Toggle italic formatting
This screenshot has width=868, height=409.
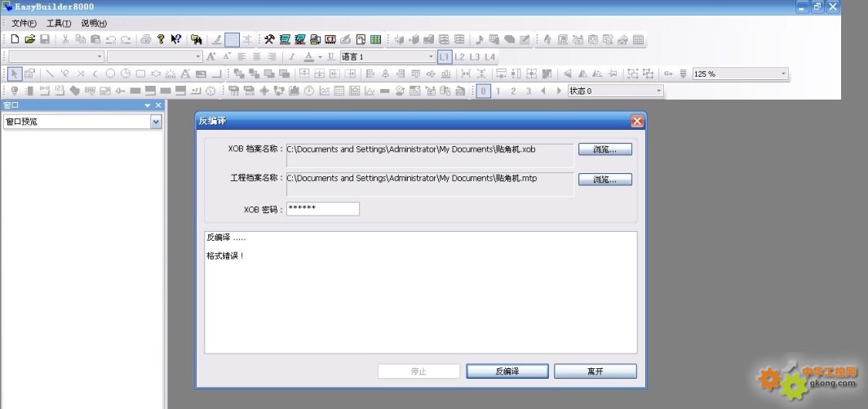(x=292, y=56)
